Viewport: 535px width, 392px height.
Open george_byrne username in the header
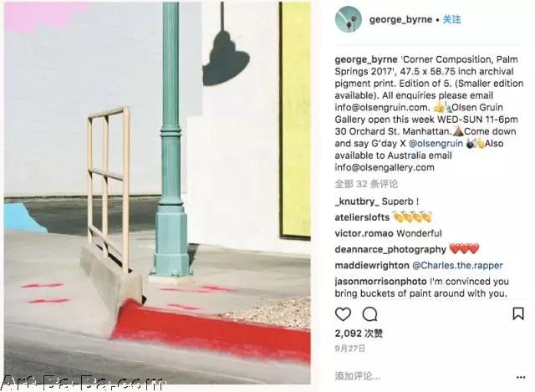[400, 19]
